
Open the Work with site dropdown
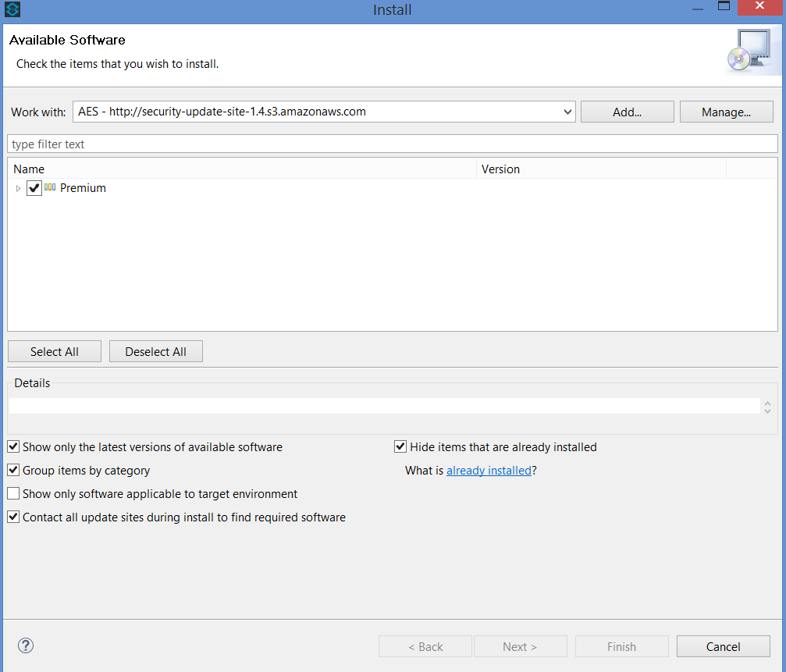click(567, 112)
